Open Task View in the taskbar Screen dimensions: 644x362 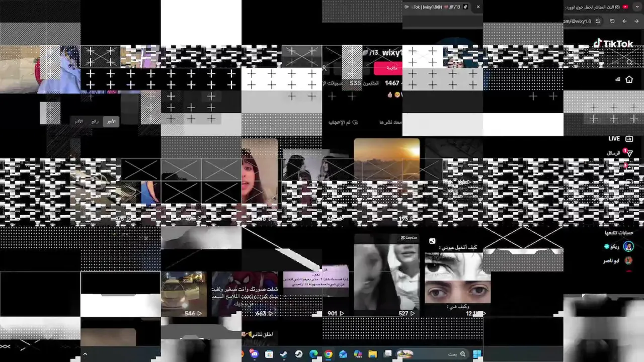(388, 354)
